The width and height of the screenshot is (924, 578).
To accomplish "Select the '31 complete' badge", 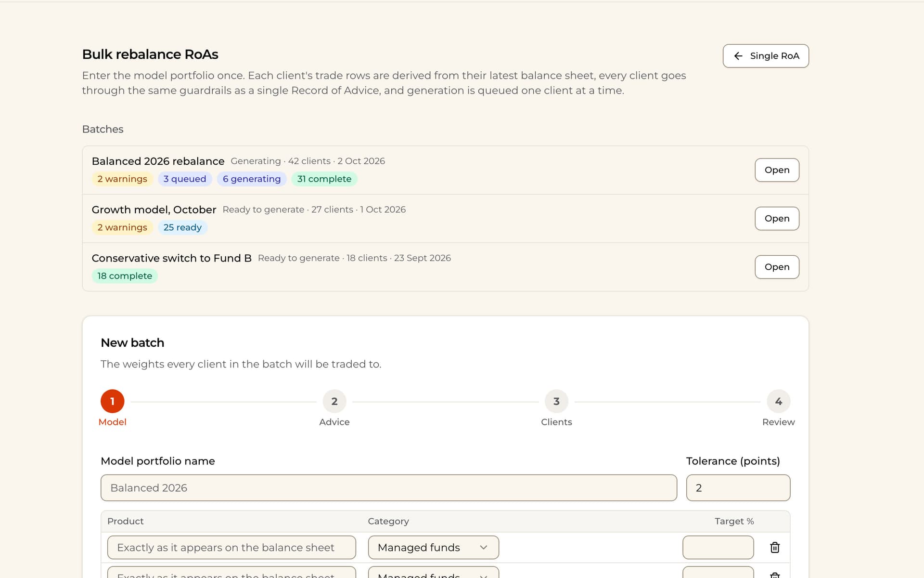I will (x=324, y=179).
